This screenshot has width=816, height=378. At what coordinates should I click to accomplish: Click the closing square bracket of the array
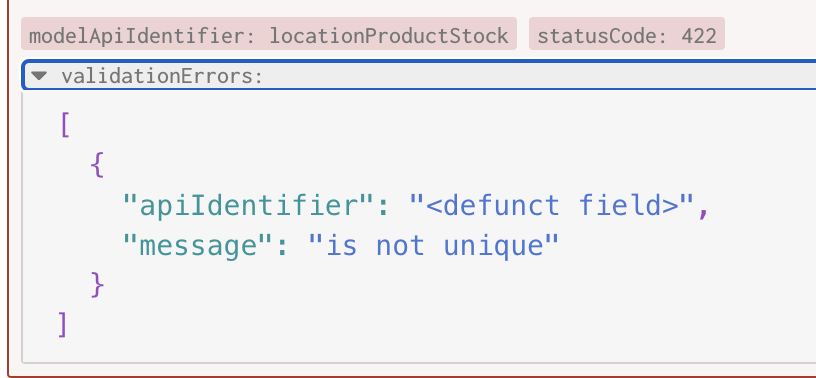(x=62, y=325)
